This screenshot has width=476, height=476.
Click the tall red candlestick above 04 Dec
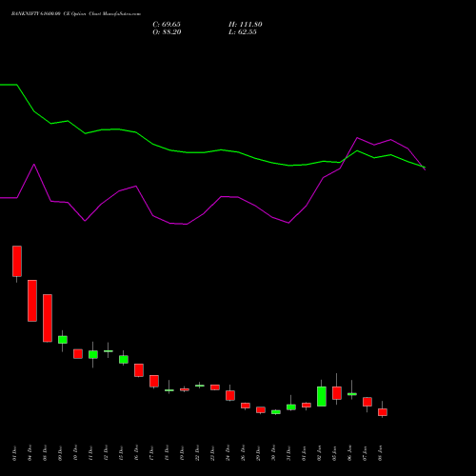(32, 301)
